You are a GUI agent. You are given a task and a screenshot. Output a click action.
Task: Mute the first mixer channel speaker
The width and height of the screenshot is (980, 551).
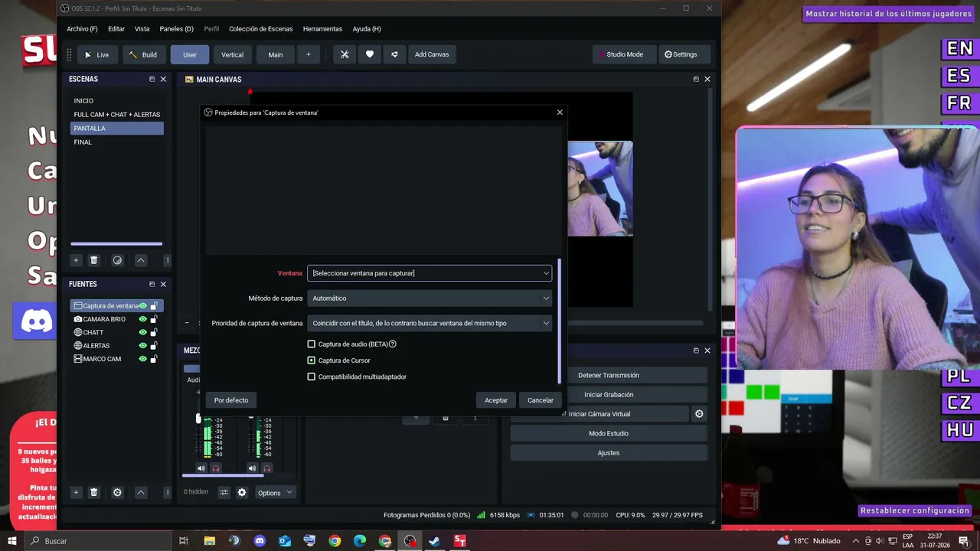click(201, 468)
